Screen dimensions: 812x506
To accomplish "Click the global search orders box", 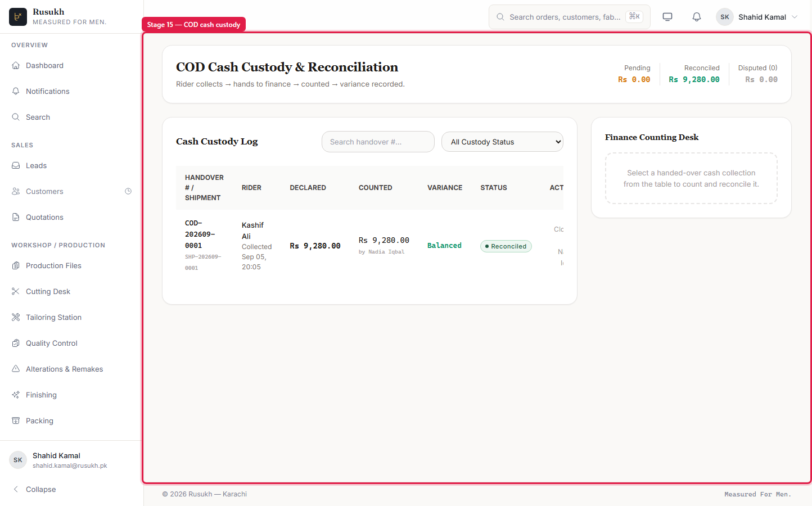I will tap(570, 17).
